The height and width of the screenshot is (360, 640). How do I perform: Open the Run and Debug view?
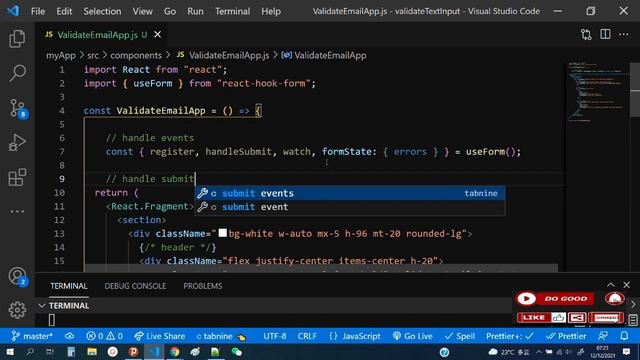tap(17, 142)
